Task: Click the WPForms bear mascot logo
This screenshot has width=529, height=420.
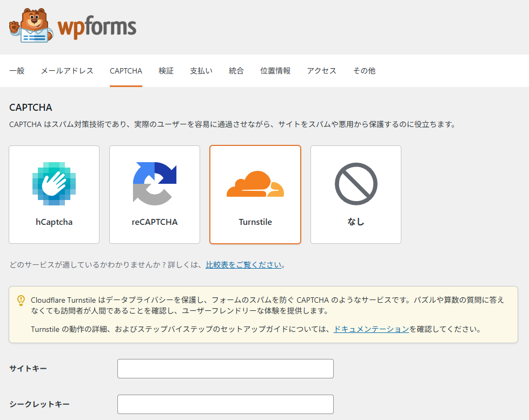Action: [31, 25]
